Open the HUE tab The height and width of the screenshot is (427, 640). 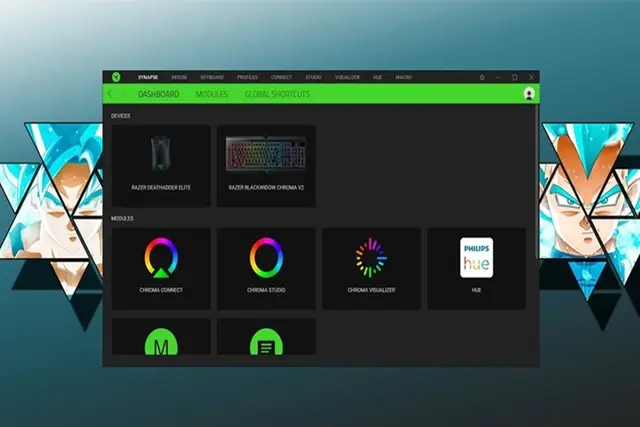[378, 77]
